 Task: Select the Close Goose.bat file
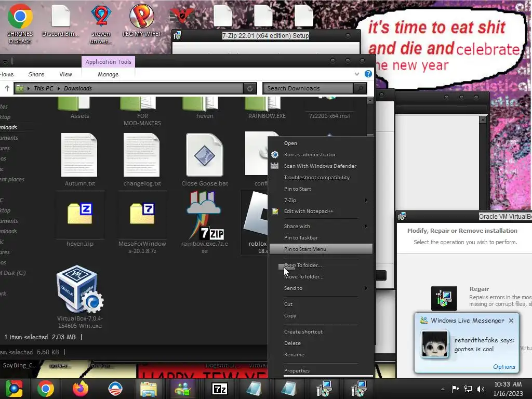(205, 159)
